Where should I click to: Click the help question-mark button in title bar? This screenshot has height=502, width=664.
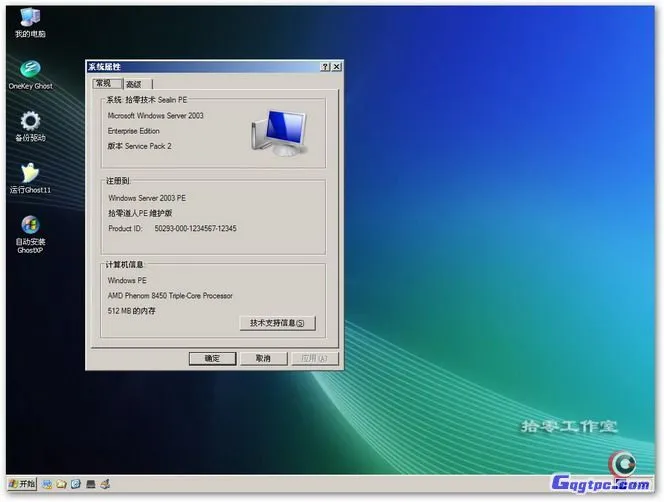325,67
